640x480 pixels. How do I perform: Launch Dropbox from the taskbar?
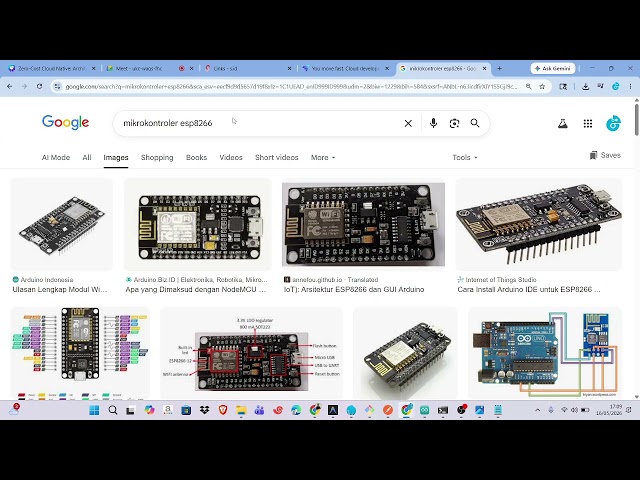pos(204,410)
